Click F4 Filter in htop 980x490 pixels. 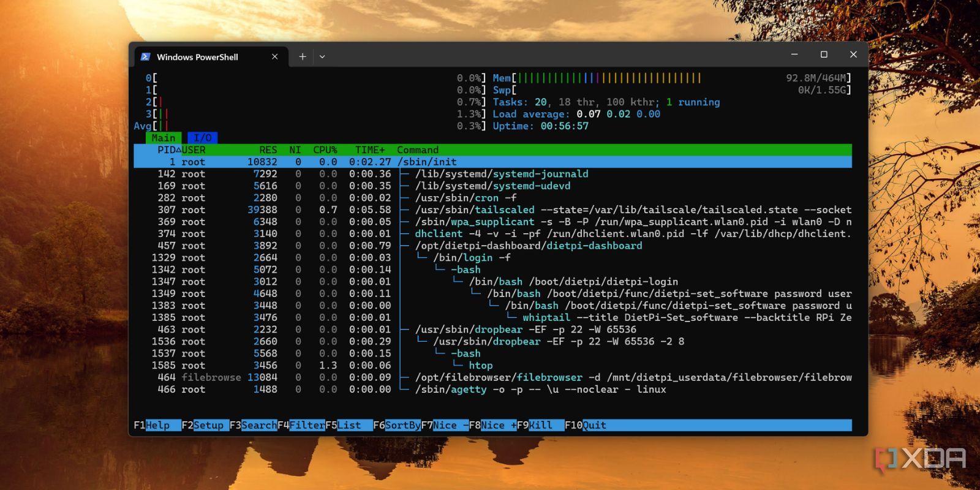301,425
